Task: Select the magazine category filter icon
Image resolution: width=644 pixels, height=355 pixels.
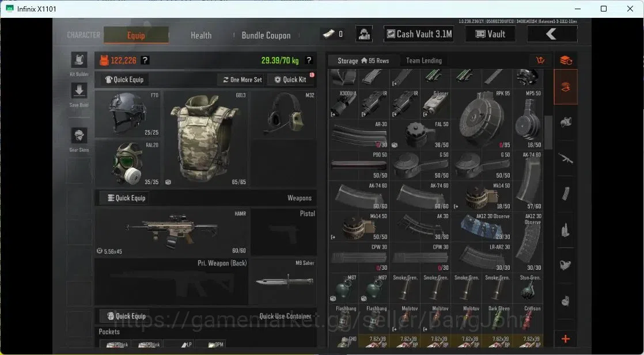Action: (x=566, y=193)
